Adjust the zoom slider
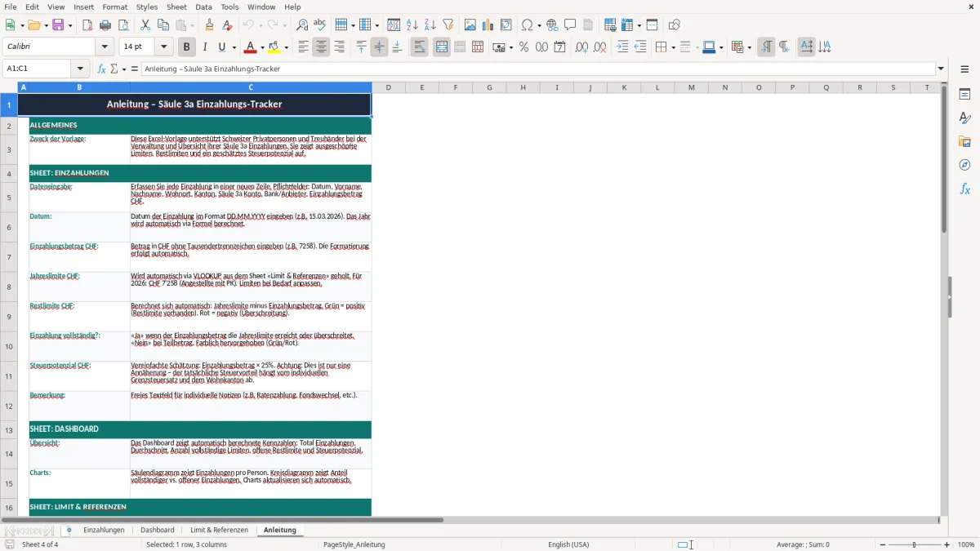The height and width of the screenshot is (551, 980). point(915,544)
